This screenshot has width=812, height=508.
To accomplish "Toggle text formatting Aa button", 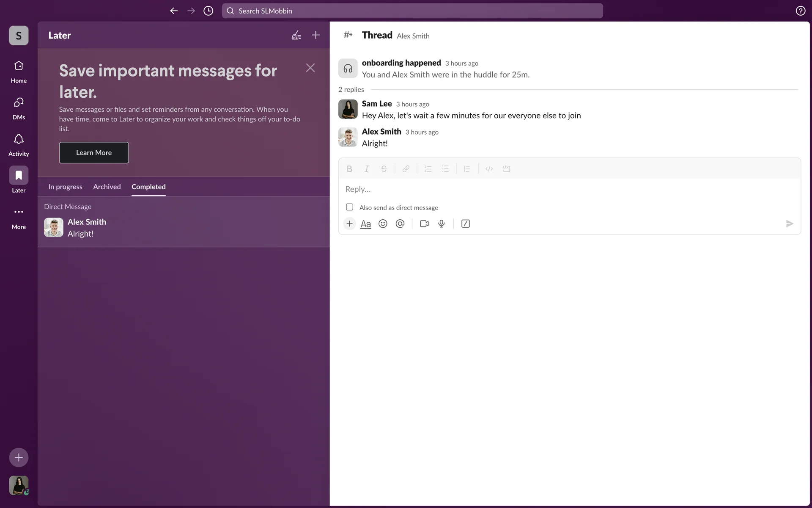I will click(365, 224).
